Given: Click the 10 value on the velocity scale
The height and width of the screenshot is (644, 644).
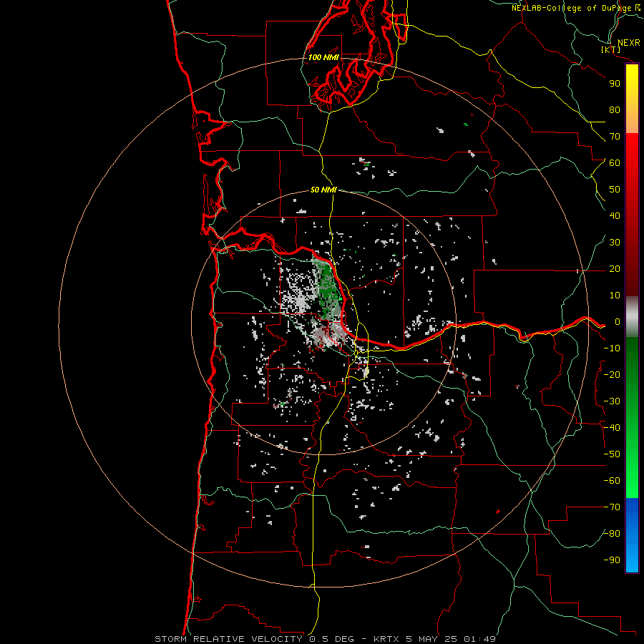Looking at the screenshot, I should click(615, 296).
